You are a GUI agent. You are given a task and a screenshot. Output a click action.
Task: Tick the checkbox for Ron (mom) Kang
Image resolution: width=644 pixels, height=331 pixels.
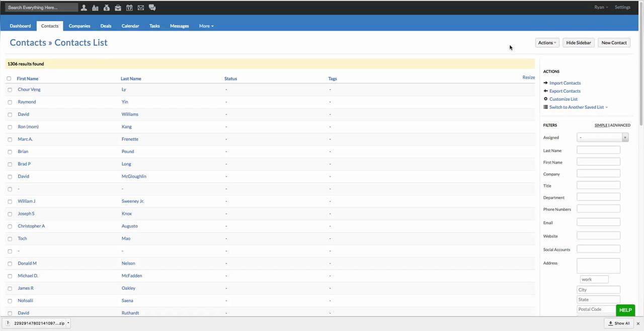click(x=10, y=127)
